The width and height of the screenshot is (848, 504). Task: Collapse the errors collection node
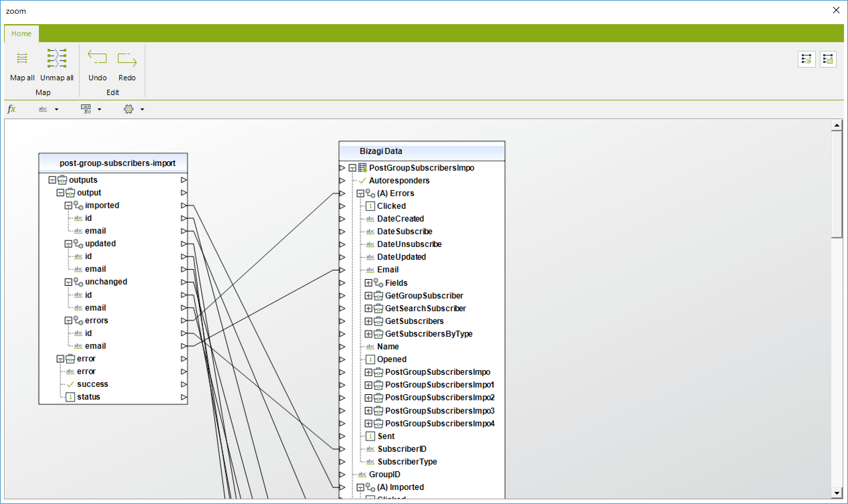(68, 321)
